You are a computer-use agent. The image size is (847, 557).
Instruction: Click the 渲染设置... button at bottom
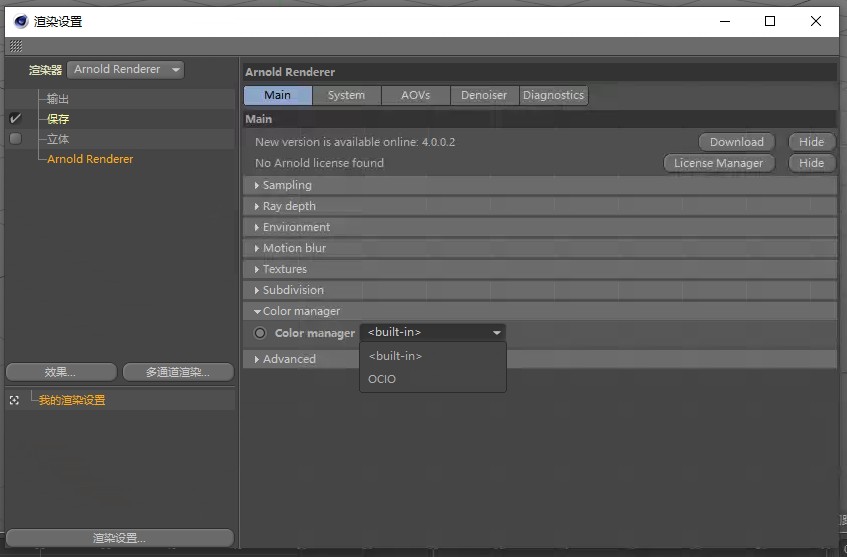119,538
